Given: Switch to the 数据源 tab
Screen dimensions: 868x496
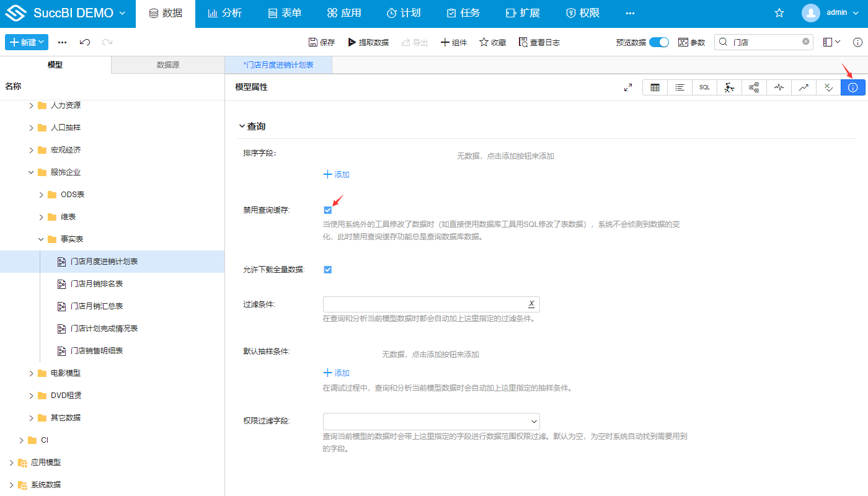Looking at the screenshot, I should tap(167, 64).
